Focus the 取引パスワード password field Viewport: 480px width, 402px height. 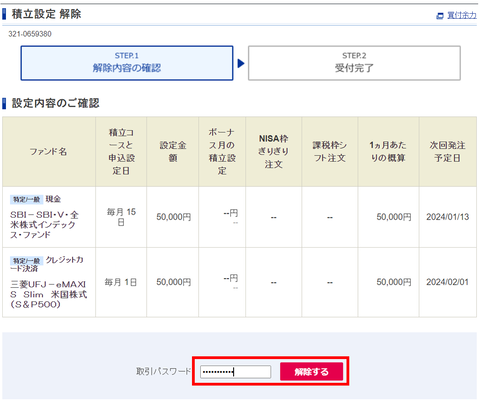point(235,372)
